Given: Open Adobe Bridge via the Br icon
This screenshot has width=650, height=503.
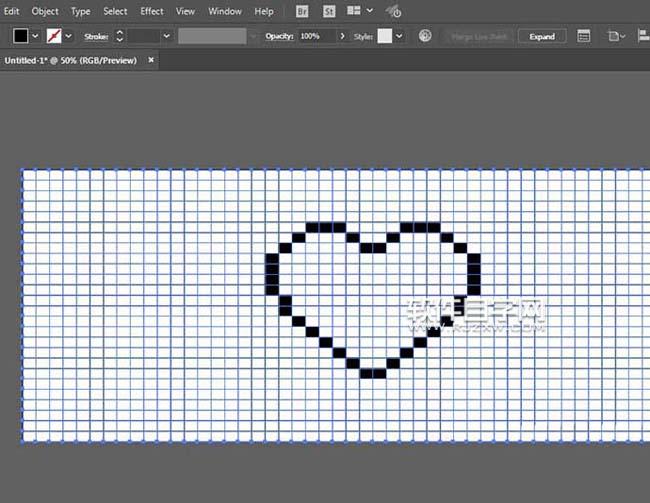Looking at the screenshot, I should 303,12.
